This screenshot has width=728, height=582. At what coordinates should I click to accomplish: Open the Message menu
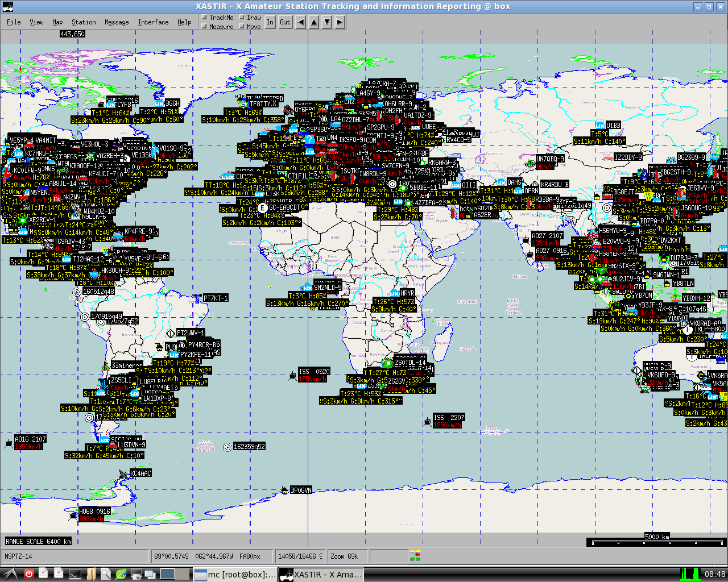tap(117, 22)
